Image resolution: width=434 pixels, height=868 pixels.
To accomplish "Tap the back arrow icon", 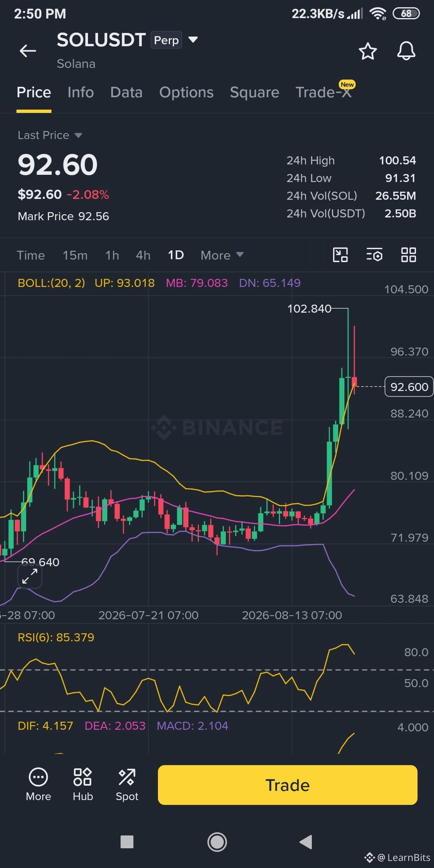I will (28, 51).
